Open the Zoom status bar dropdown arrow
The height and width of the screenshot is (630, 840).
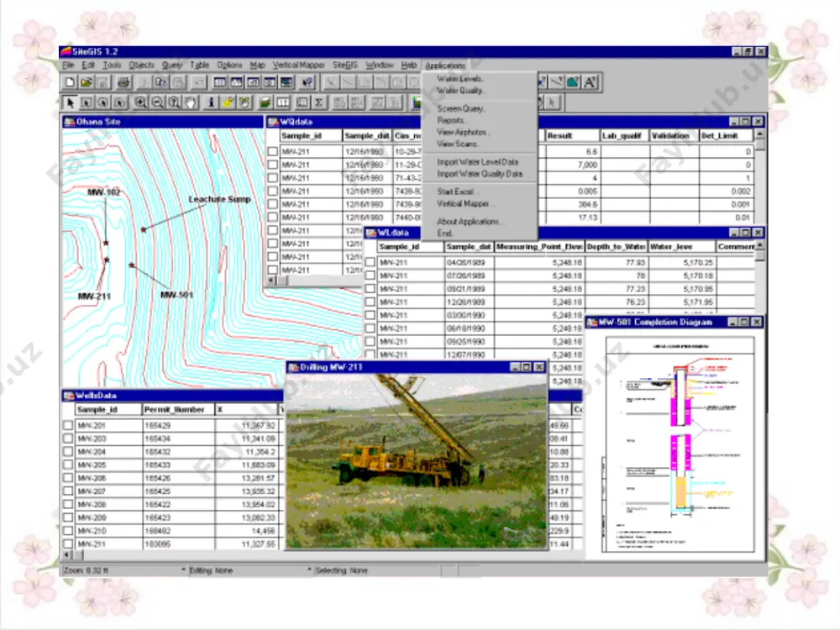point(183,570)
